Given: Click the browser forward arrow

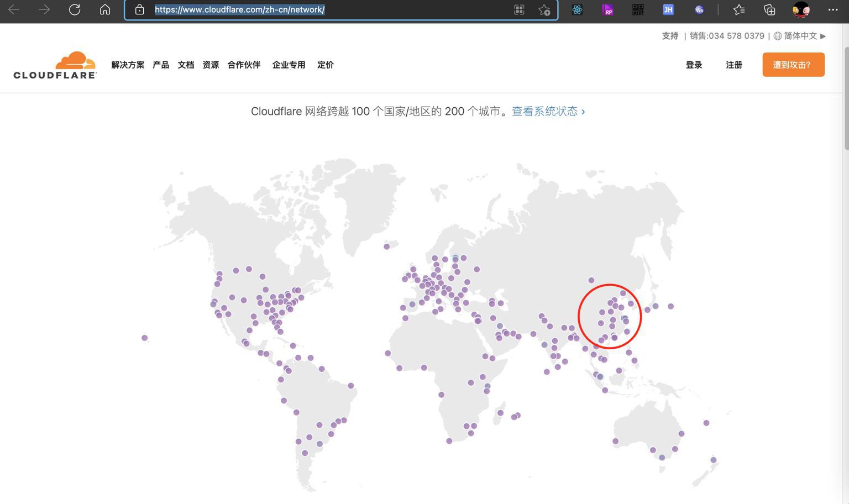Looking at the screenshot, I should 44,9.
